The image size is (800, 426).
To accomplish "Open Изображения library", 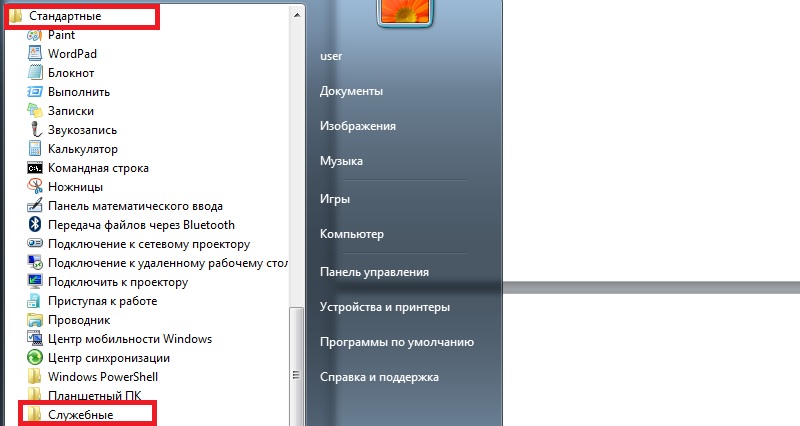I will pos(358,126).
